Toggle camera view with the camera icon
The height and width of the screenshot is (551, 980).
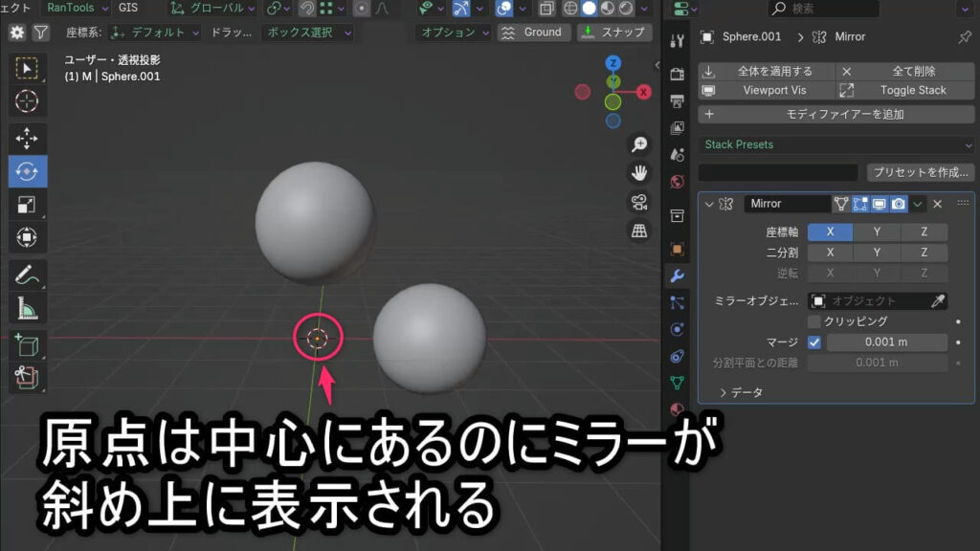(638, 202)
